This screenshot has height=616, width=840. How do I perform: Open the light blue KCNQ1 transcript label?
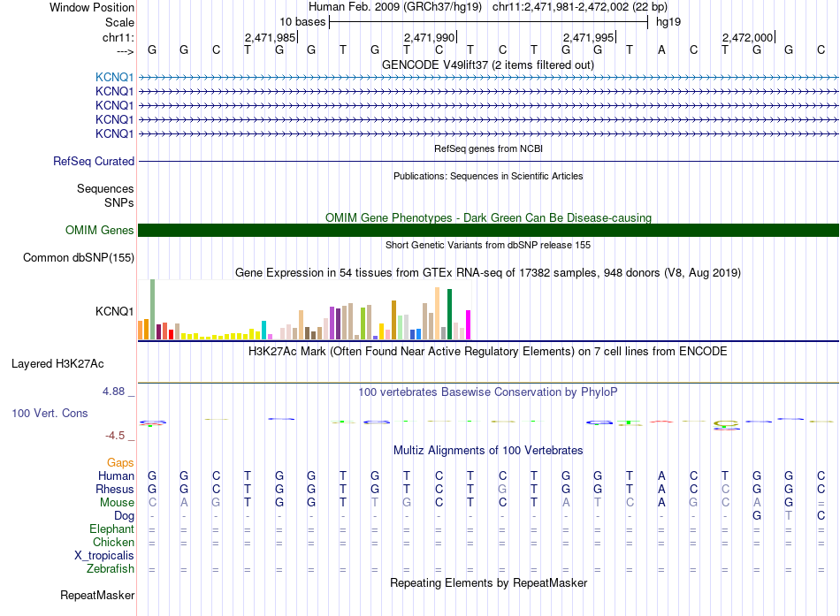pos(114,77)
